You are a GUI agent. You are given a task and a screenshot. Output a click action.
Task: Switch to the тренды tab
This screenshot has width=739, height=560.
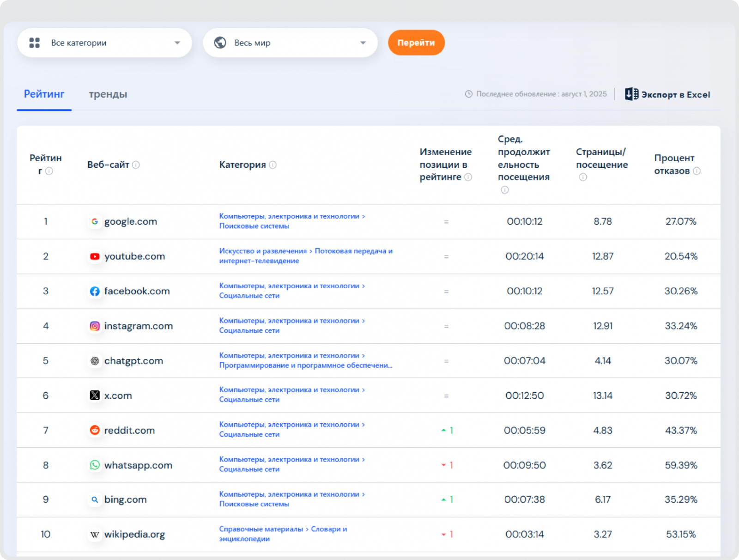click(x=108, y=94)
